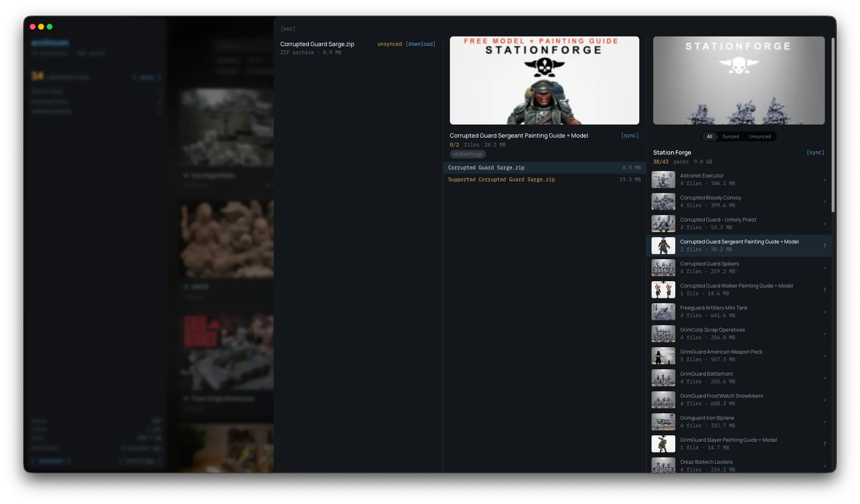860x504 pixels.
Task: Open the Astronet Executor pack thumbnail
Action: click(663, 180)
